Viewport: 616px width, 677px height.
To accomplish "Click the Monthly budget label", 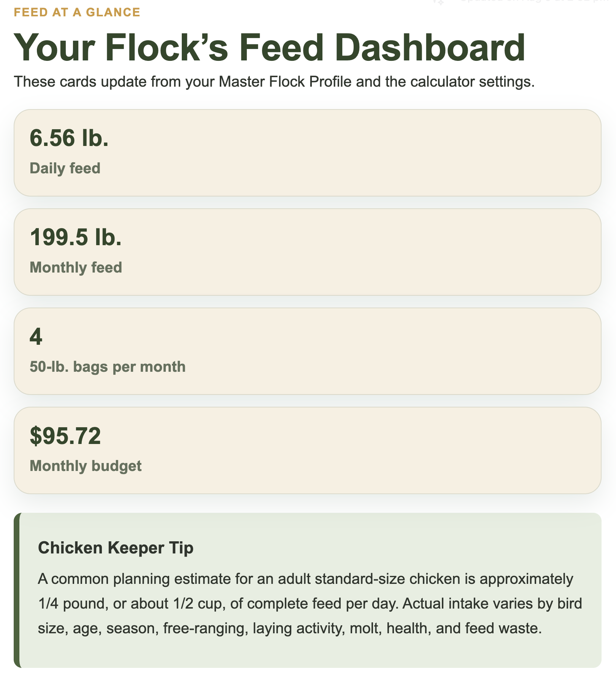I will (86, 466).
